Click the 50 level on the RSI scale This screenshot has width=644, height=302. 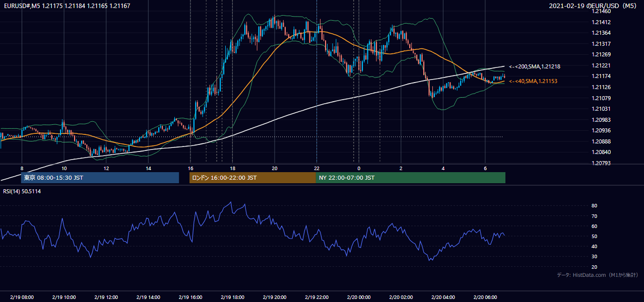click(595, 236)
